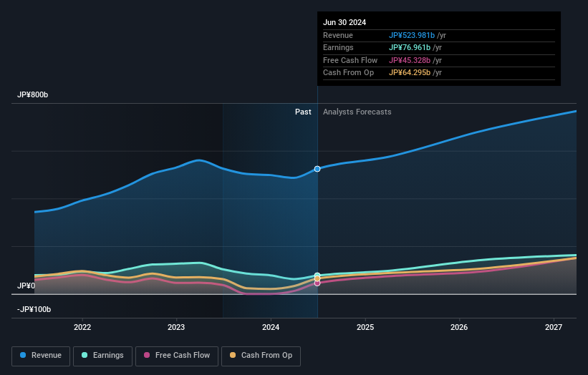Click the JP¥64.295b cash from op value
The width and height of the screenshot is (588, 375).
[x=410, y=73]
